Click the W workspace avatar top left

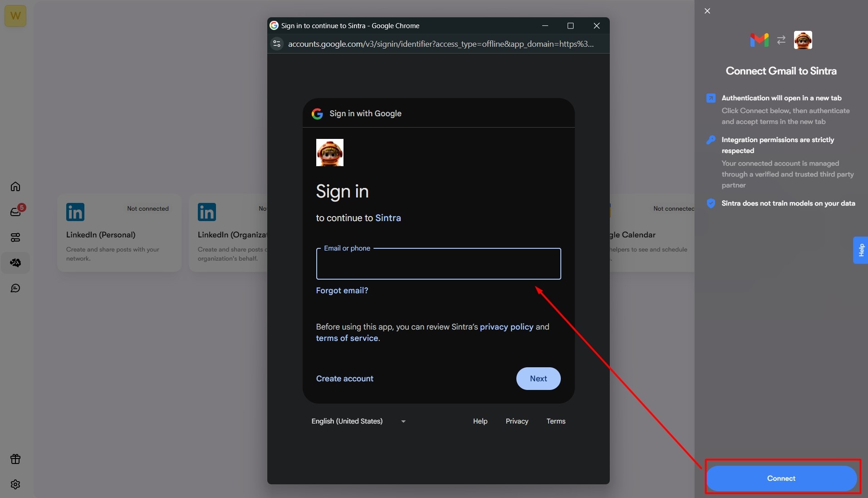point(15,15)
